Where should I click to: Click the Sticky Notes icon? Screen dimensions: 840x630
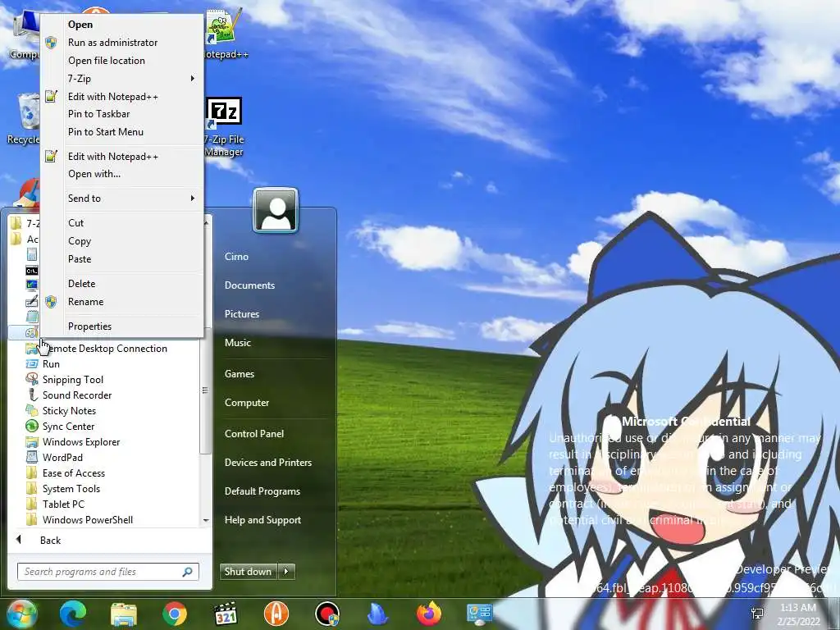(x=32, y=410)
